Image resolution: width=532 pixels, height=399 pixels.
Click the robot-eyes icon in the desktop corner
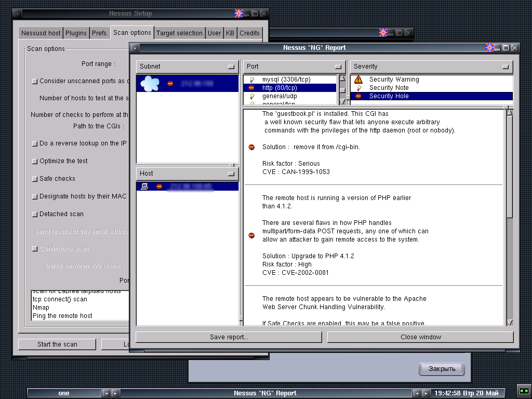pyautogui.click(x=524, y=391)
